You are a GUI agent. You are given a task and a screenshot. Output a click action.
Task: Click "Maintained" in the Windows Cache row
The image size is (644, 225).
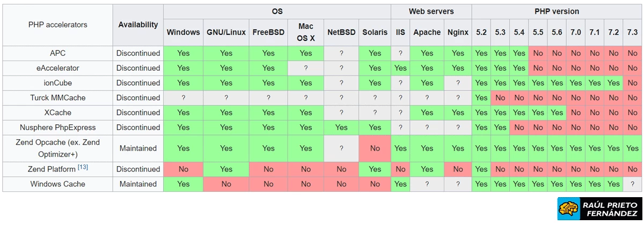(138, 184)
